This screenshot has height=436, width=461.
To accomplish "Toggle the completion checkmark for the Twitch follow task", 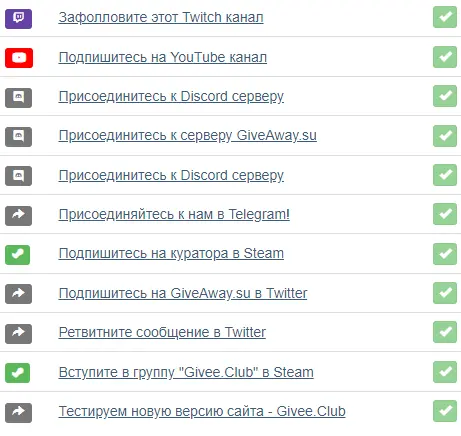I will pos(445,17).
